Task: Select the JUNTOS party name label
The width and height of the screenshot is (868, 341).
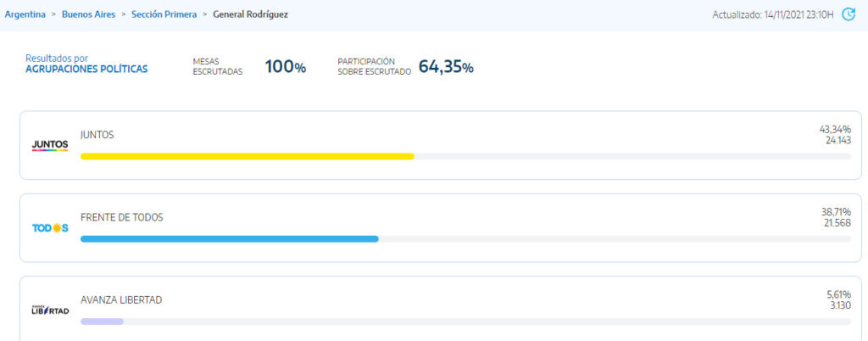Action: pos(97,135)
